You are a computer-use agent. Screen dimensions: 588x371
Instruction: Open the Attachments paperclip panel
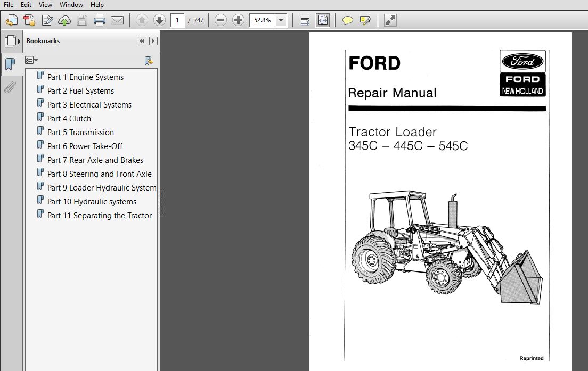pyautogui.click(x=10, y=87)
